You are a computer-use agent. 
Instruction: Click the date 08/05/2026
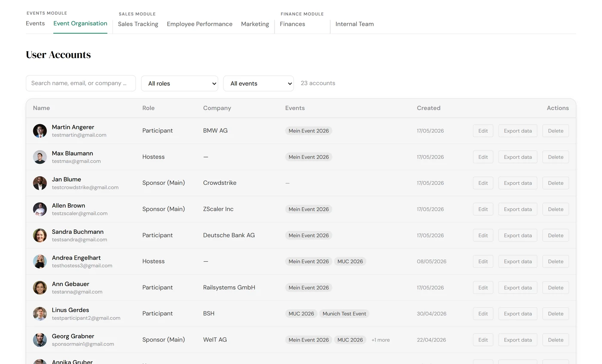coord(432,261)
